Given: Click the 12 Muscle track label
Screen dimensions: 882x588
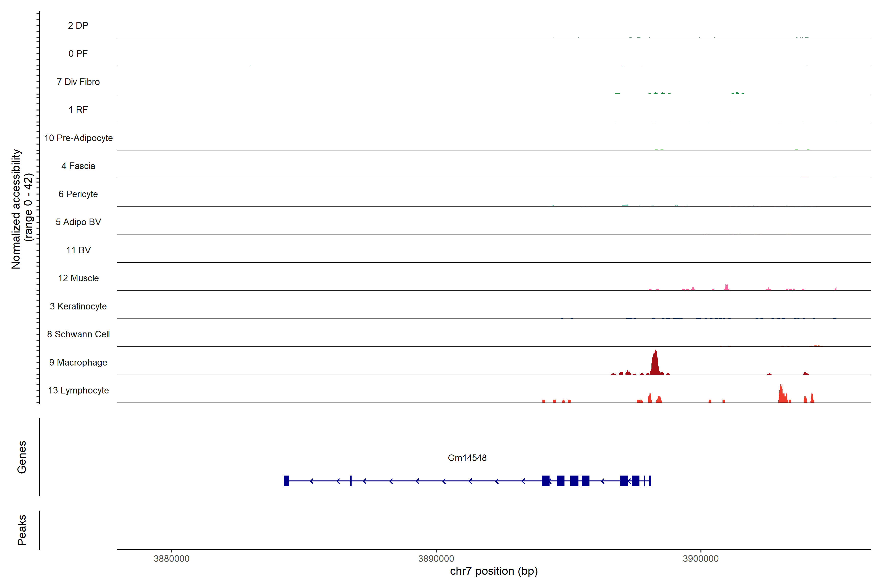Looking at the screenshot, I should 78,278.
